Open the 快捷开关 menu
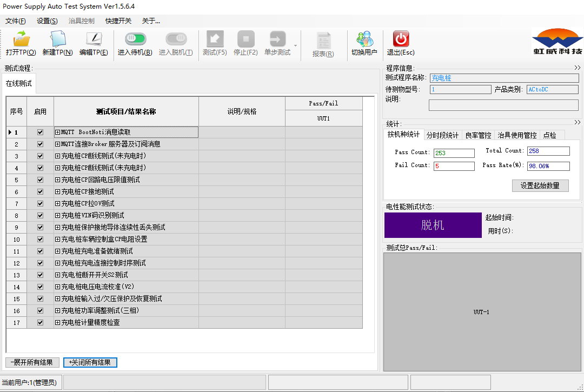This screenshot has width=584, height=392. point(118,21)
